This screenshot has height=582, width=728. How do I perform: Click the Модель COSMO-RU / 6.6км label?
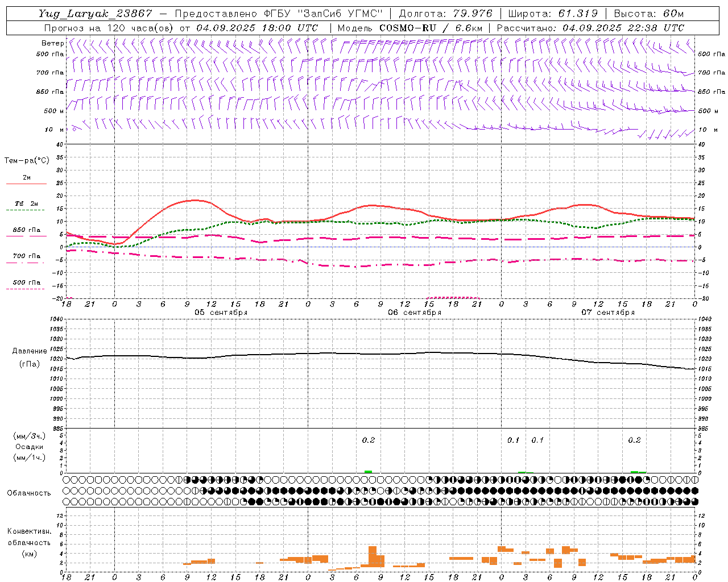(x=410, y=27)
